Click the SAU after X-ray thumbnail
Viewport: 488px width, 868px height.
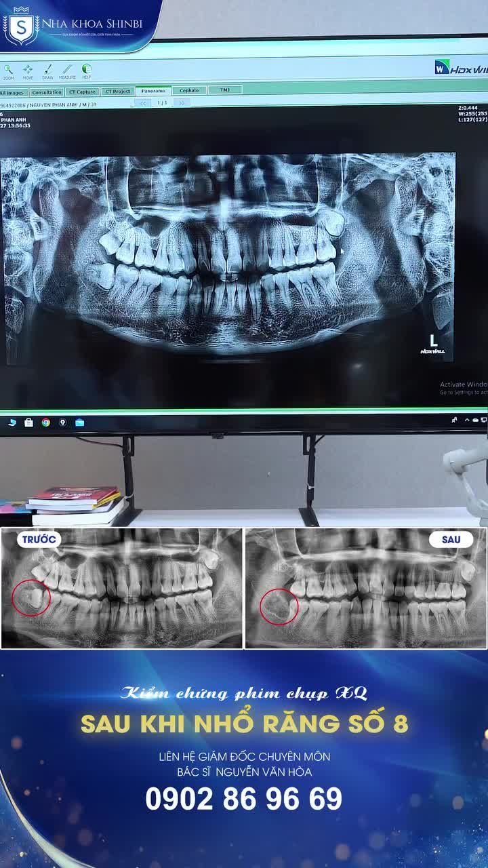click(x=366, y=588)
